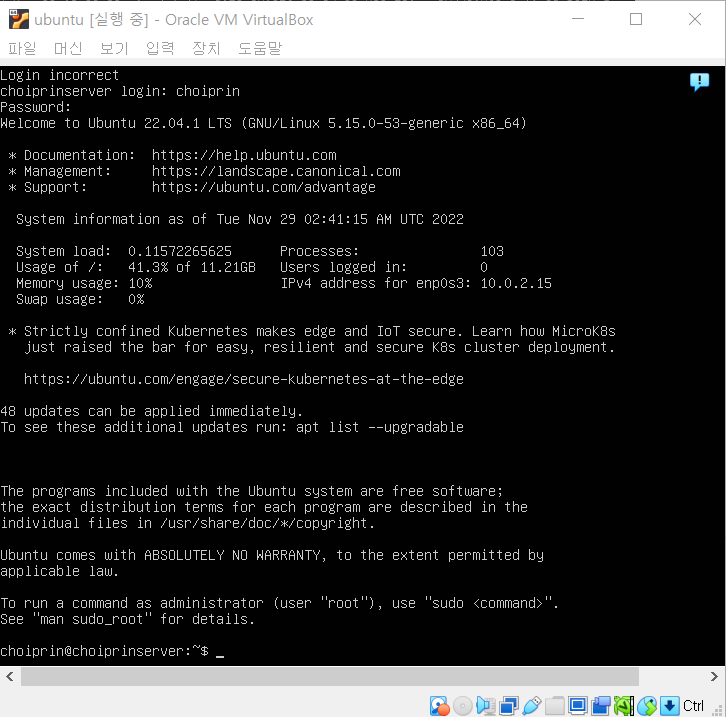Click the horizontal scrollbar thumb
726x717 pixels.
click(x=330, y=677)
